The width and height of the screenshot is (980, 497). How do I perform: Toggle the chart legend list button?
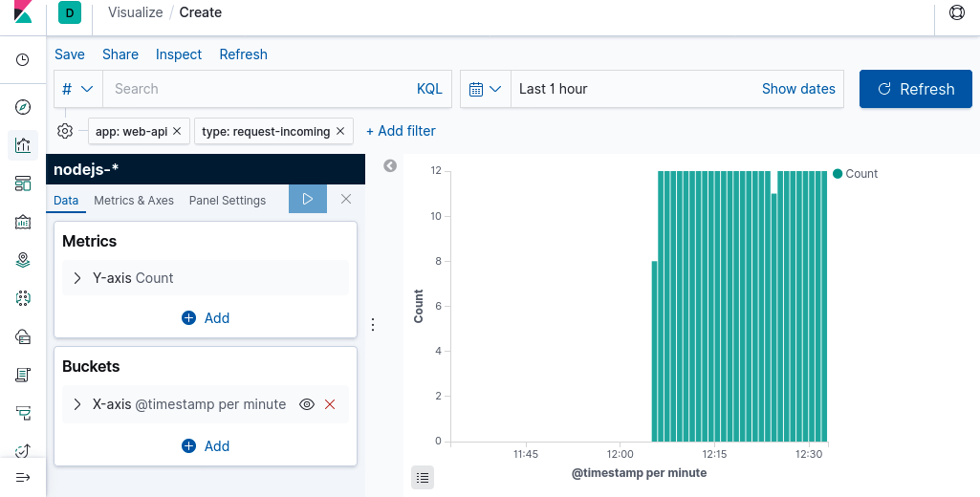coord(423,476)
